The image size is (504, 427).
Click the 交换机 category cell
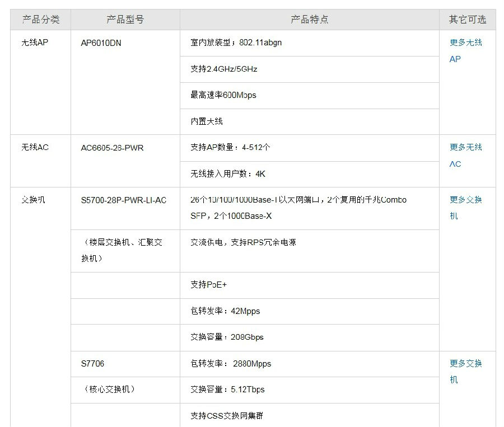[33, 200]
